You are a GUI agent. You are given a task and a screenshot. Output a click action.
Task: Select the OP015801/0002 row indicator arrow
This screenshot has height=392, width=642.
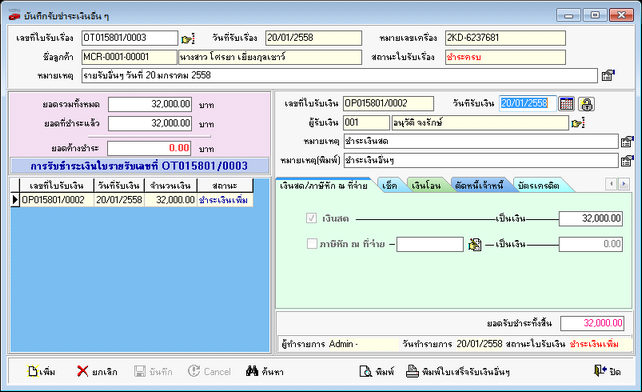click(15, 200)
